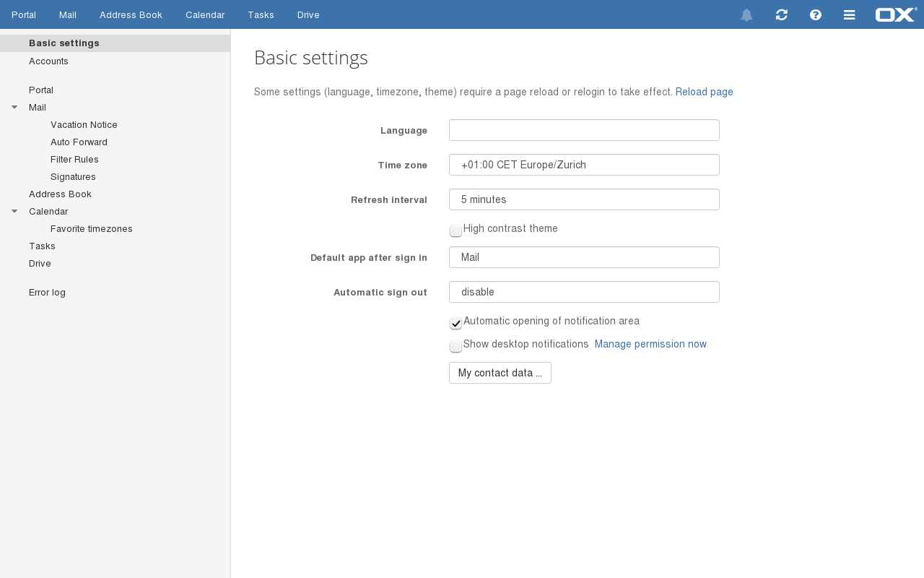Collapse the Calendar settings tree arrow
The image size is (924, 578).
pyautogui.click(x=14, y=212)
